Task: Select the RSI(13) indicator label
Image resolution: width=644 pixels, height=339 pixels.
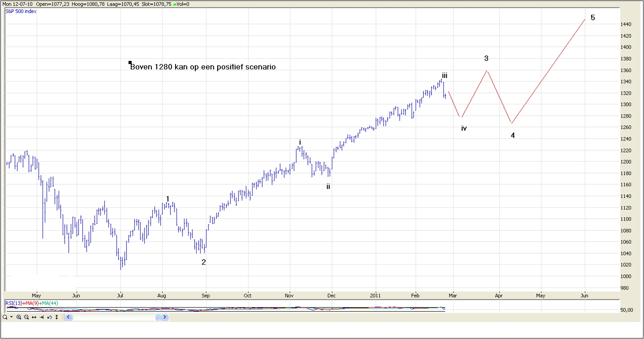Action: [x=13, y=303]
